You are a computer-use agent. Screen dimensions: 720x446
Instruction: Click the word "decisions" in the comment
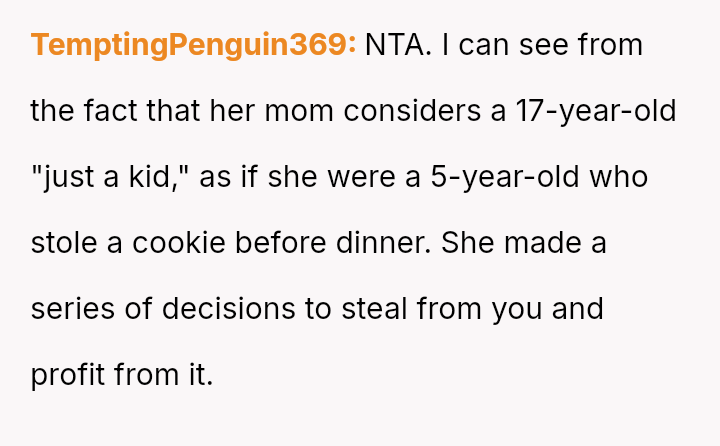229,309
